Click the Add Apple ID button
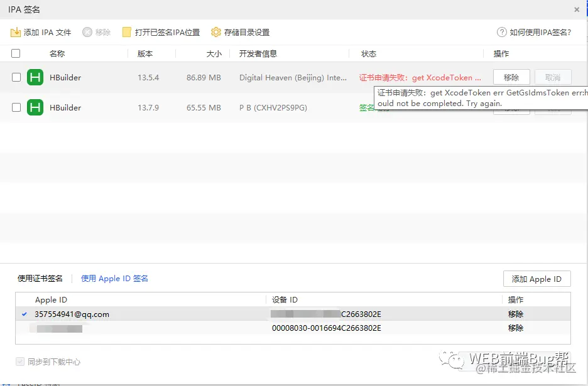The image size is (588, 386). pos(537,279)
